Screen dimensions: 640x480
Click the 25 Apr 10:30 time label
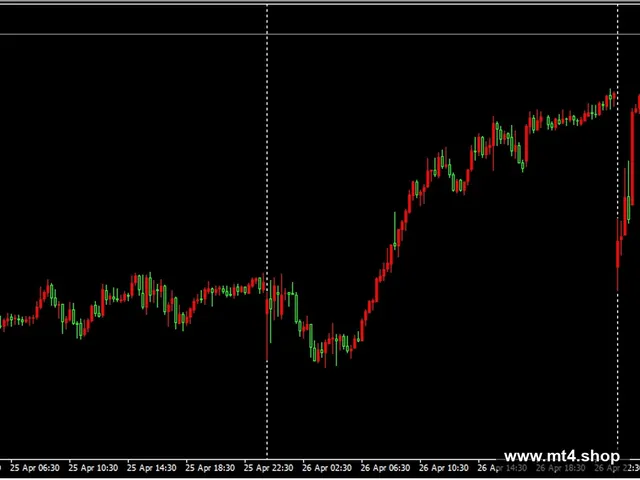93,468
